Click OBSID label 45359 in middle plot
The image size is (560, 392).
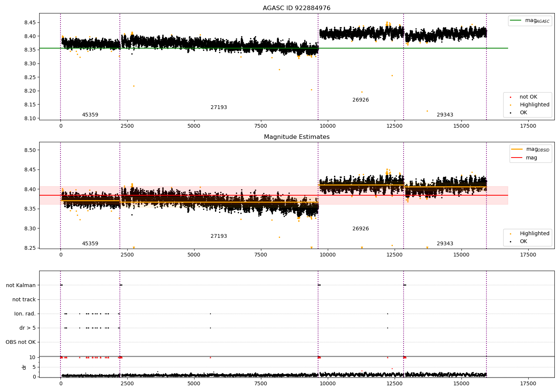[x=90, y=244]
